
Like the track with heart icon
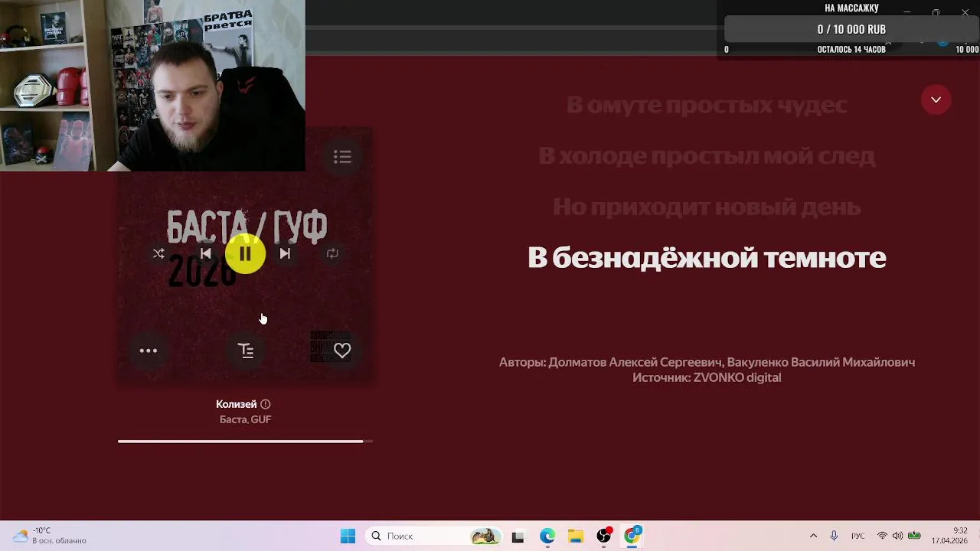click(342, 350)
